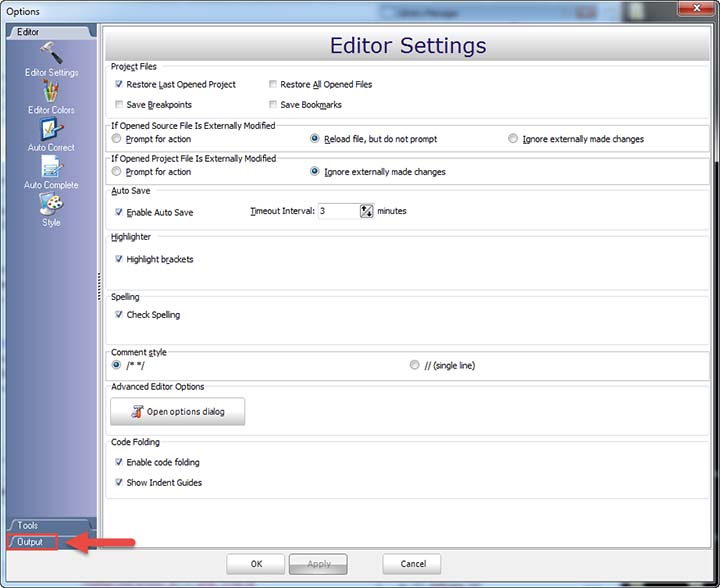Choose the // (single line) comment style
This screenshot has width=720, height=588.
point(415,365)
